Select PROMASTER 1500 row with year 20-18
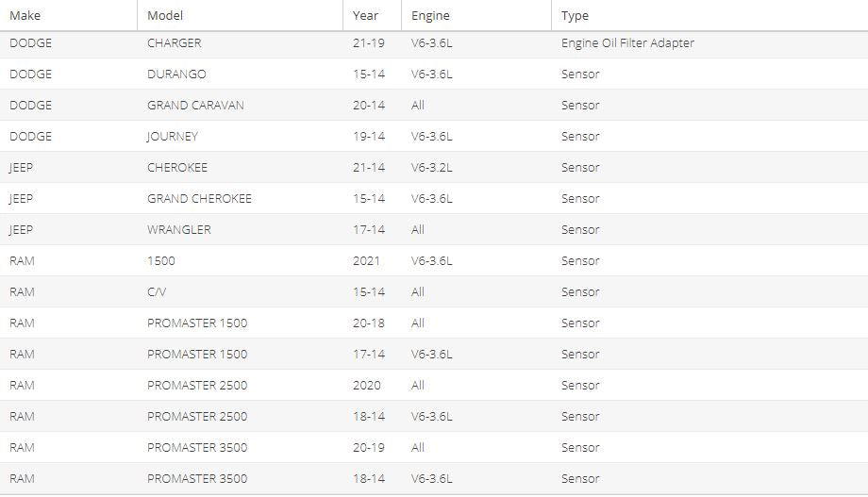Screen dimensions: 868x497 click(434, 323)
